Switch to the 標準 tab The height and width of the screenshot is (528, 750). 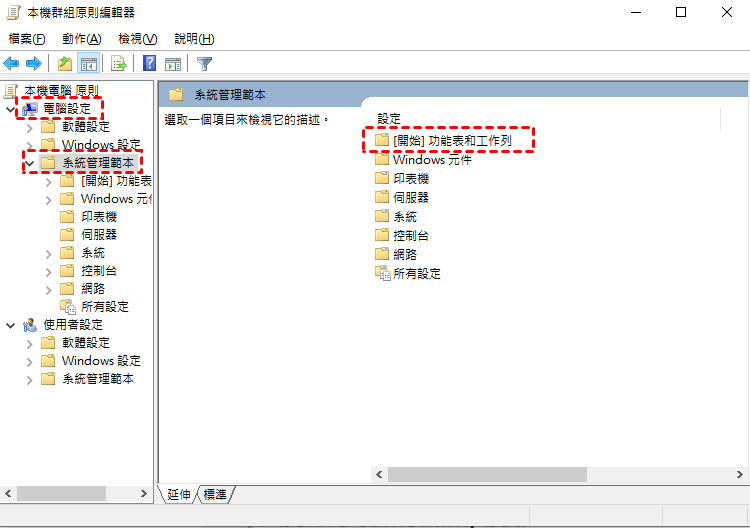click(215, 494)
